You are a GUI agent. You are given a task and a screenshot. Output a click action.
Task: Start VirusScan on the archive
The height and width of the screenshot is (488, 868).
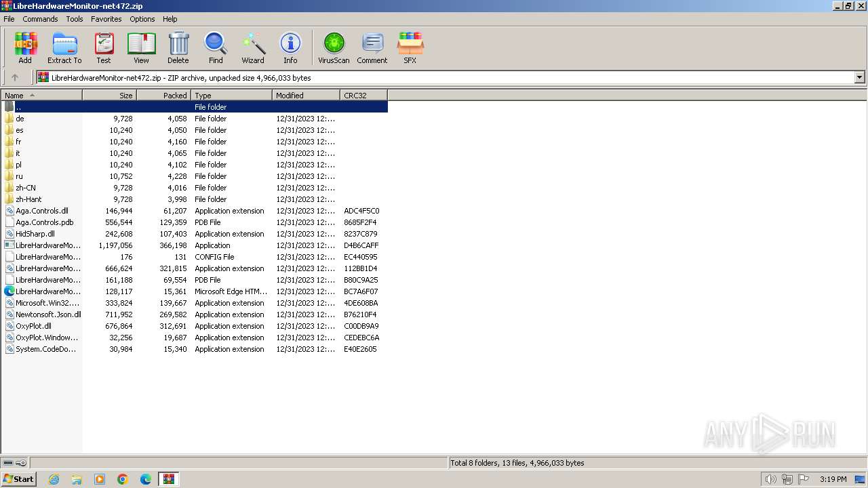(x=334, y=47)
